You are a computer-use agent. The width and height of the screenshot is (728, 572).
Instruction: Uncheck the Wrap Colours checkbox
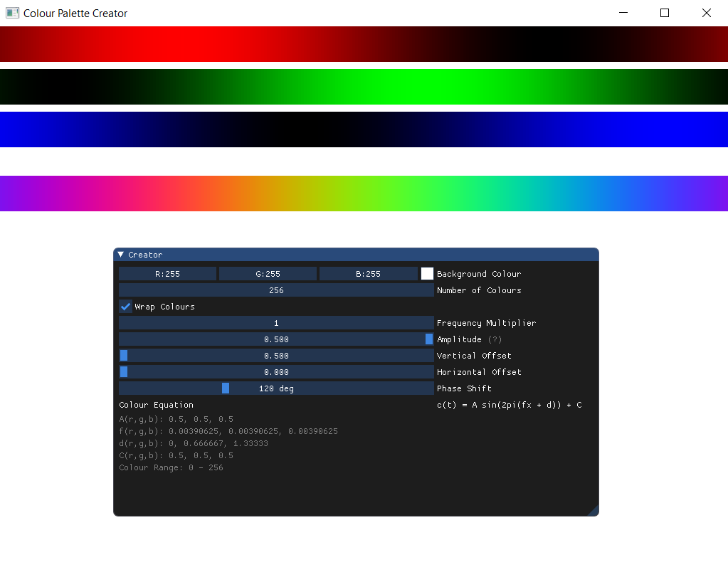click(125, 307)
